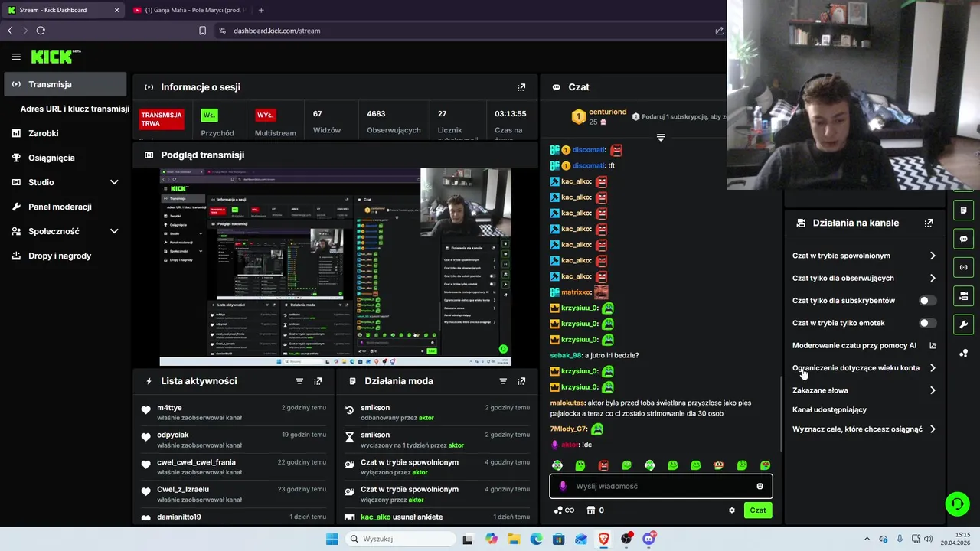Open the Transmisja sidebar item

pyautogui.click(x=65, y=84)
